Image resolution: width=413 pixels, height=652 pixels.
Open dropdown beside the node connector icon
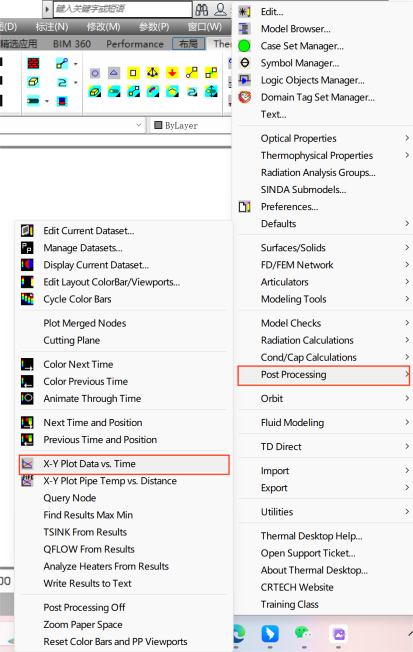75,64
